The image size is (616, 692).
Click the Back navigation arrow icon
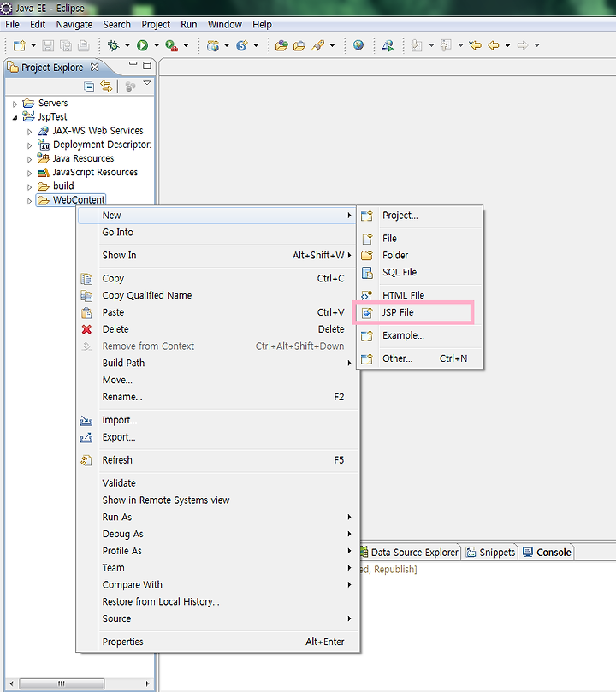(x=494, y=45)
